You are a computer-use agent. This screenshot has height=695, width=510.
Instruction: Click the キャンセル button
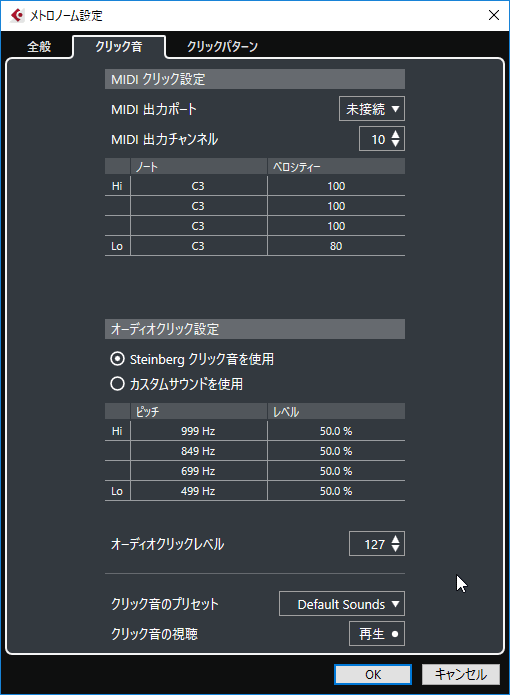click(460, 674)
